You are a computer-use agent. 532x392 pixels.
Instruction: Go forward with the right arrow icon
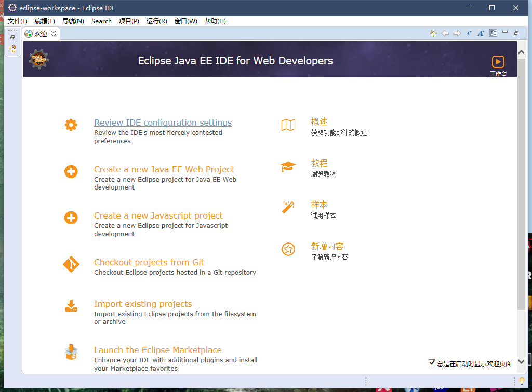pyautogui.click(x=457, y=33)
